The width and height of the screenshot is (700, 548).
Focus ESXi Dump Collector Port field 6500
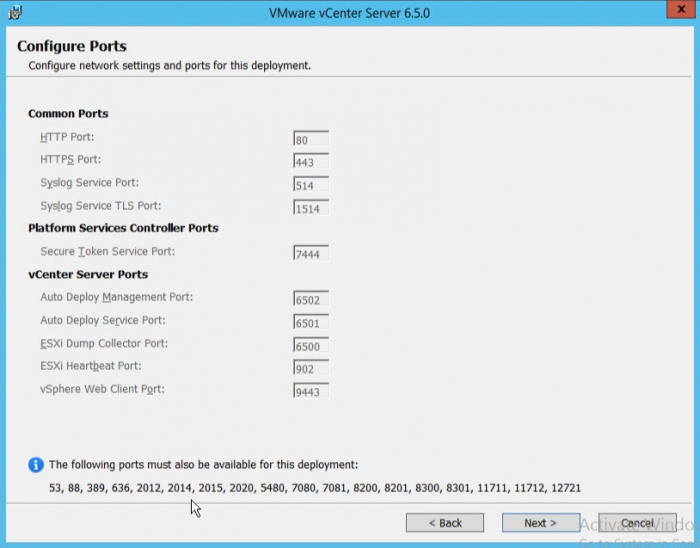311,345
